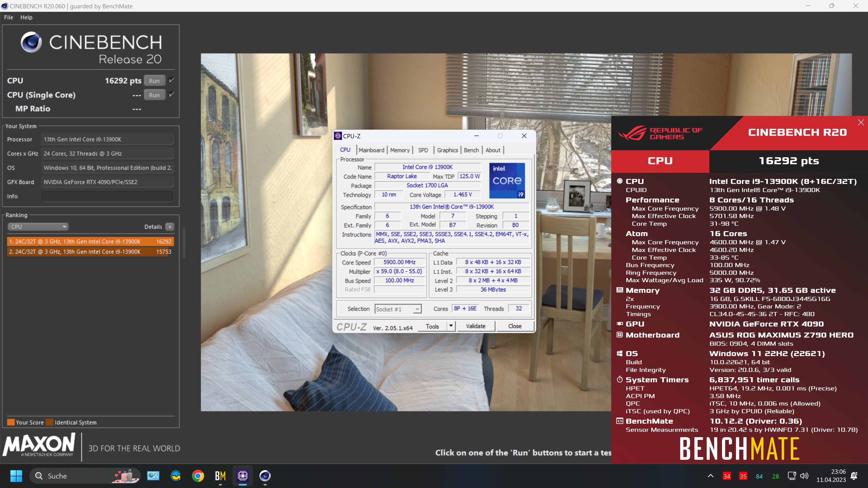
Task: Click the green 28 sensor tray icon
Action: tap(775, 476)
